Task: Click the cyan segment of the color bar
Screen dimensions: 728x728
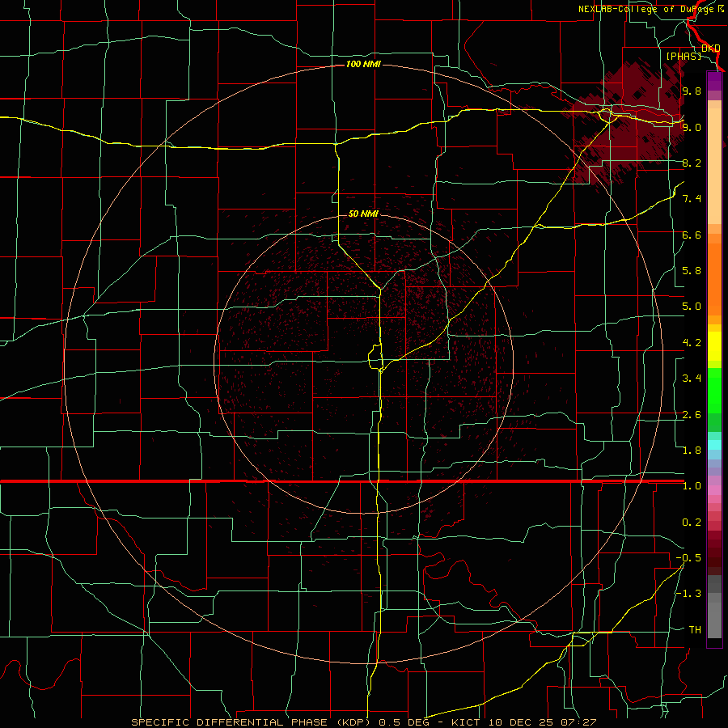Action: click(x=714, y=444)
